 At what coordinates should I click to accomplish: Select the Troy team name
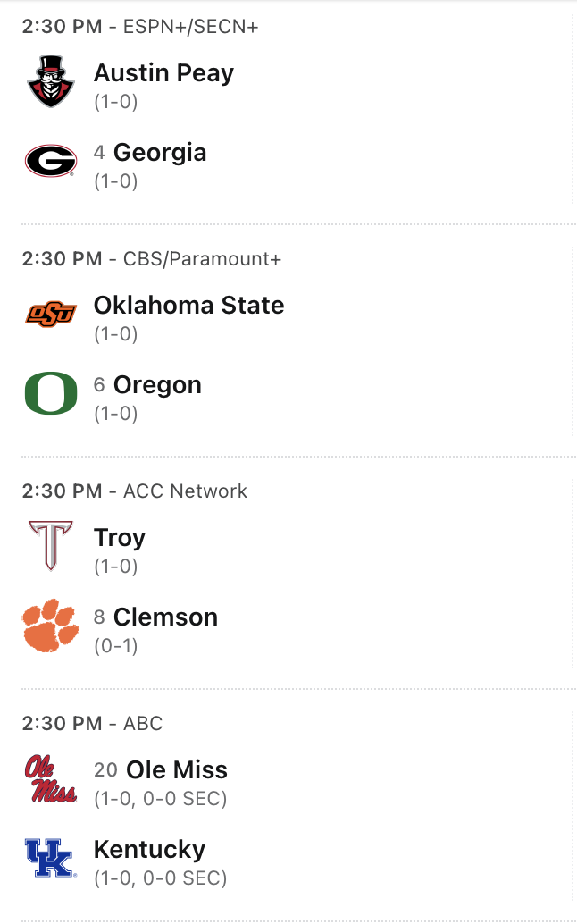click(x=120, y=537)
